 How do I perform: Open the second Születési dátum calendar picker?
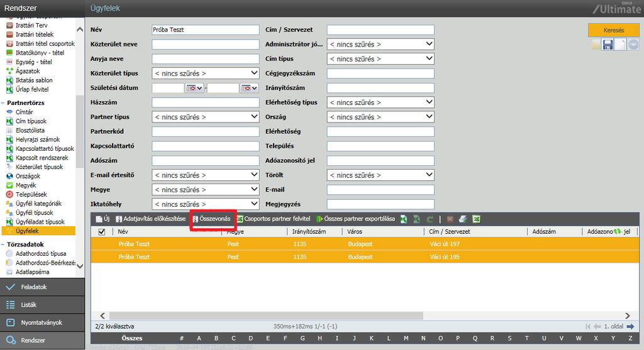tap(249, 88)
